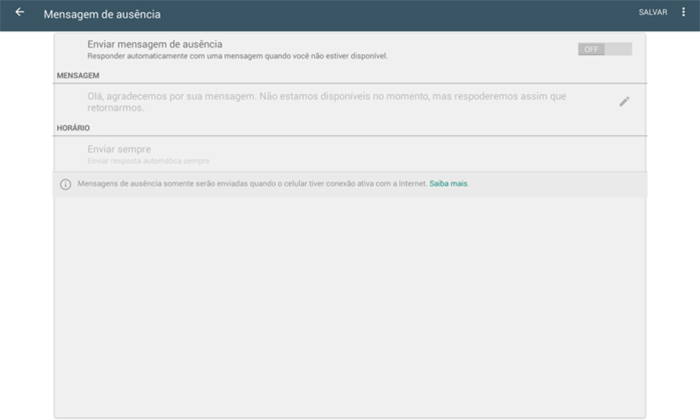Go back using the arrow icon
The height and width of the screenshot is (420, 700).
coord(19,13)
